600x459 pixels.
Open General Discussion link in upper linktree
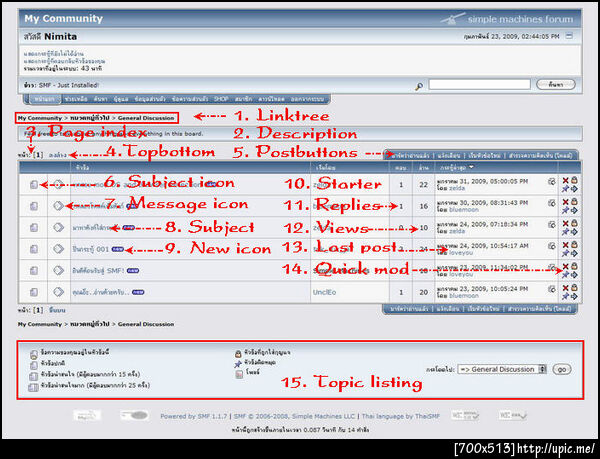146,118
